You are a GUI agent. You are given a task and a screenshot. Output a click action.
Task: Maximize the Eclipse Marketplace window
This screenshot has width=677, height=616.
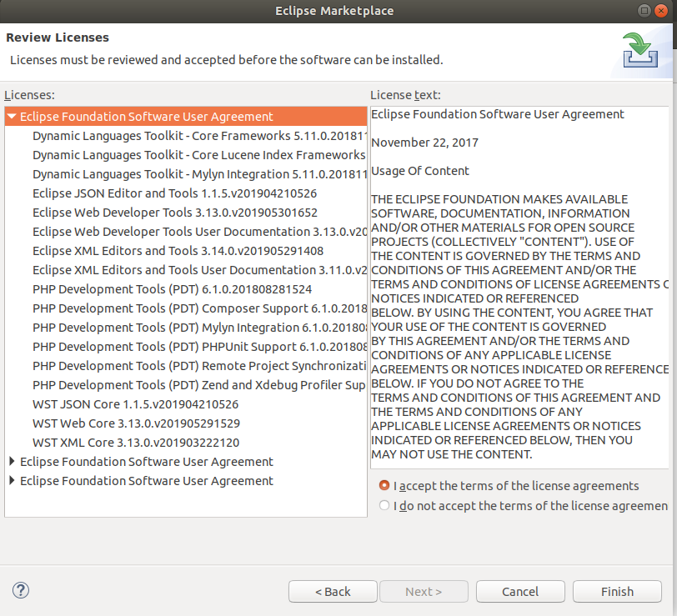(644, 10)
